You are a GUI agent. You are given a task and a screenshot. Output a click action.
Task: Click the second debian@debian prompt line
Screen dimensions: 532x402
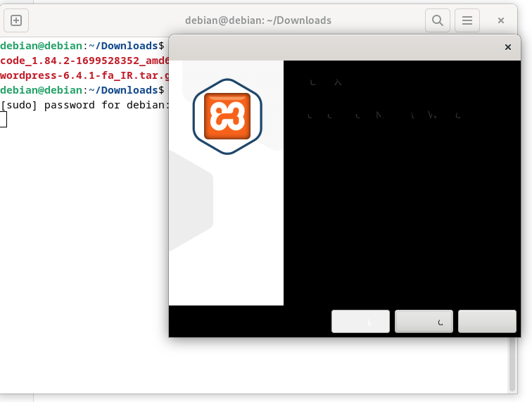click(x=82, y=90)
